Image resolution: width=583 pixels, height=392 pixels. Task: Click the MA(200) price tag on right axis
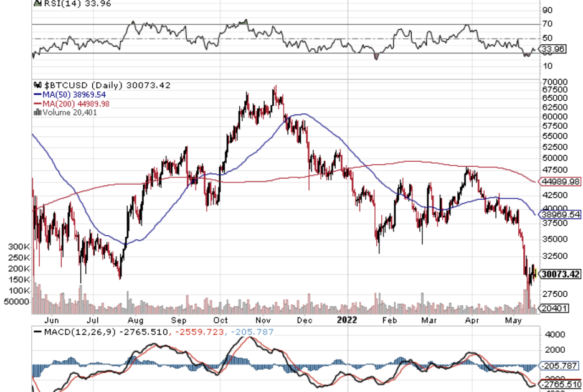(561, 182)
